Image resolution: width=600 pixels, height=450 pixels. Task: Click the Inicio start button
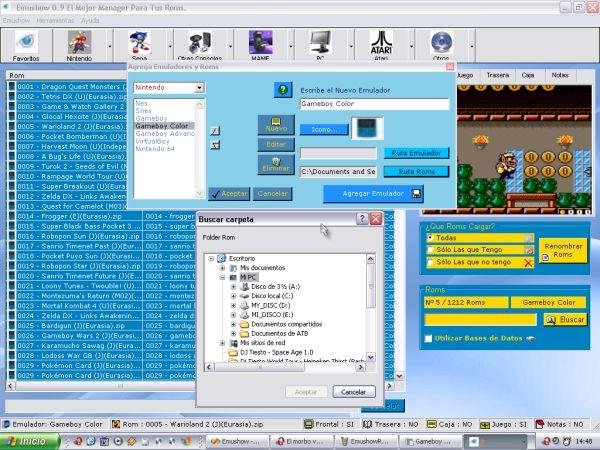[30, 442]
